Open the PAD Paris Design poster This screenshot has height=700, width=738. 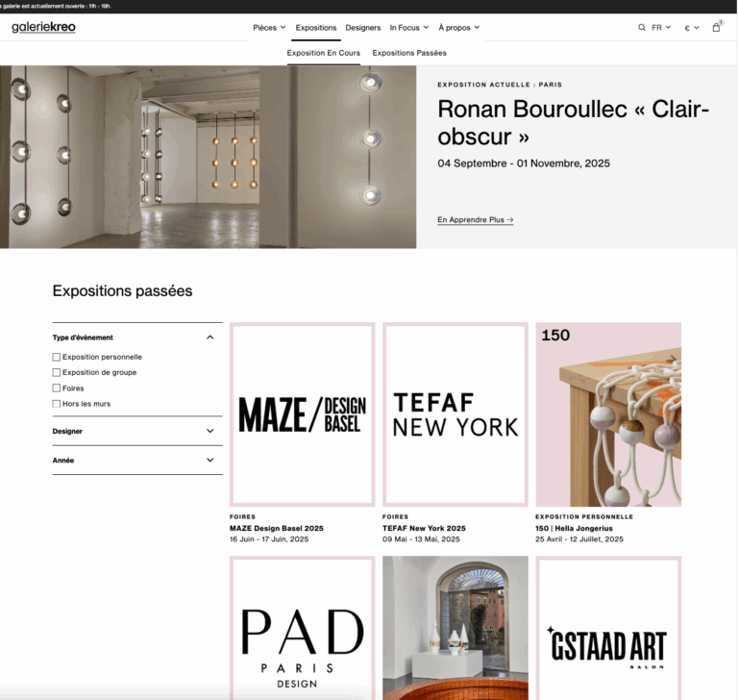pos(302,628)
